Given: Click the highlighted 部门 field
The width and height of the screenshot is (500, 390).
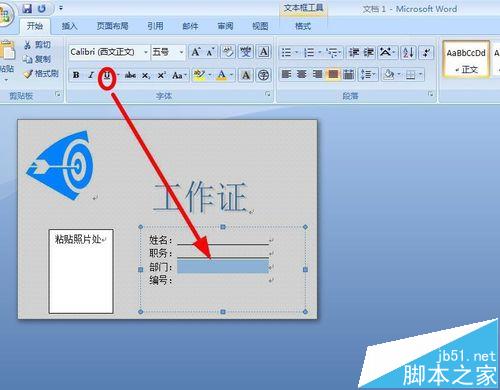Looking at the screenshot, I should [223, 267].
